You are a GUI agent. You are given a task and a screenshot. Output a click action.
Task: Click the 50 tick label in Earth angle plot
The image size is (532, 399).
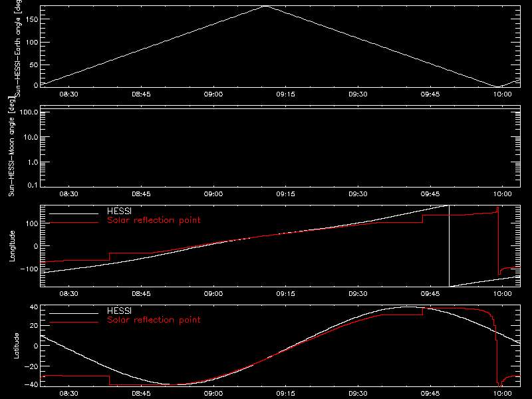(34, 65)
